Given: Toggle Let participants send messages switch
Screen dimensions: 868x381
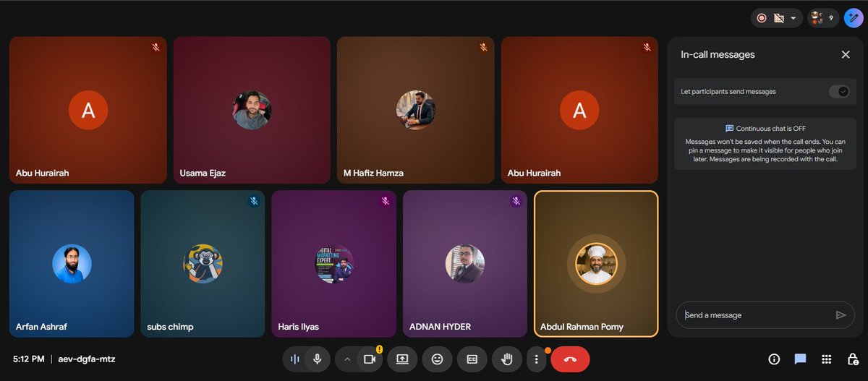Looking at the screenshot, I should tap(839, 92).
